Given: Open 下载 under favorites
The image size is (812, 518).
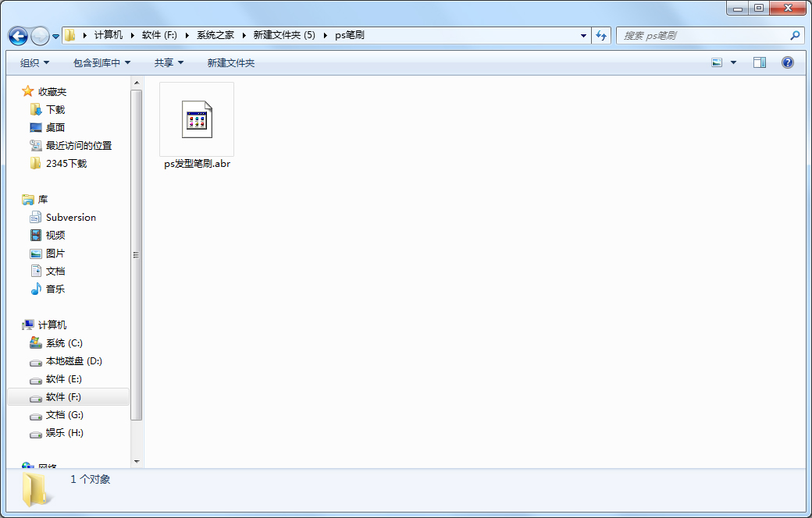Looking at the screenshot, I should tap(55, 110).
